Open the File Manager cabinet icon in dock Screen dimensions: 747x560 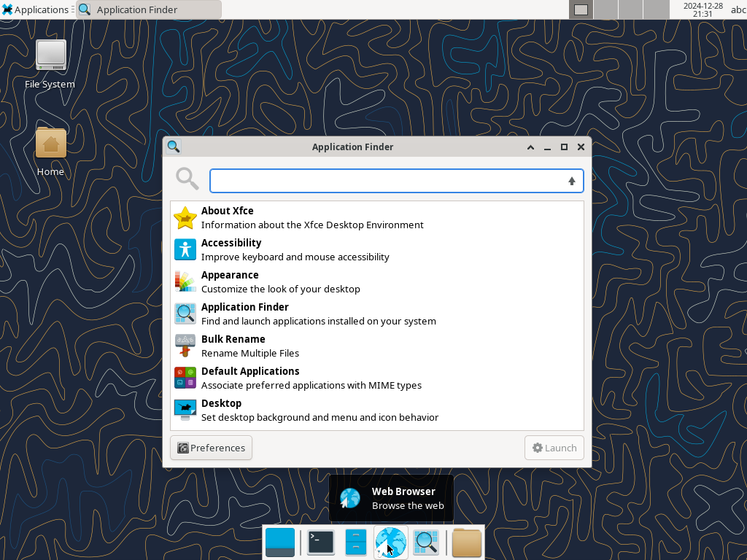coord(355,542)
